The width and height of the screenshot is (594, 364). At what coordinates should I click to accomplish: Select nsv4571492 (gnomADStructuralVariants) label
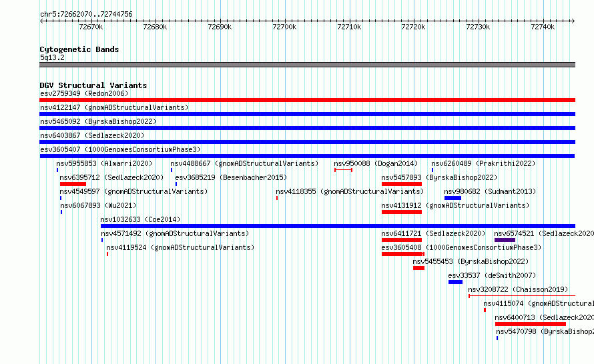click(x=175, y=233)
